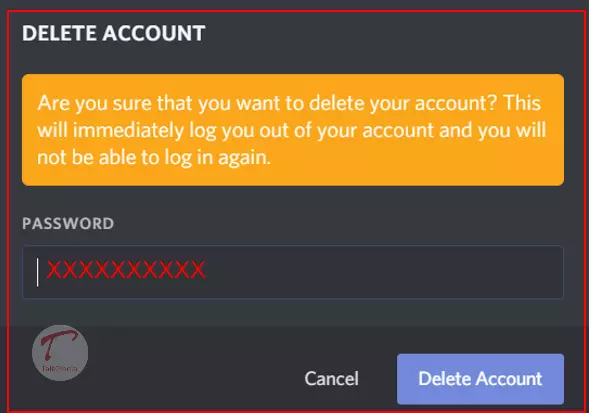Click the word "Delete" on blue button

click(x=443, y=379)
